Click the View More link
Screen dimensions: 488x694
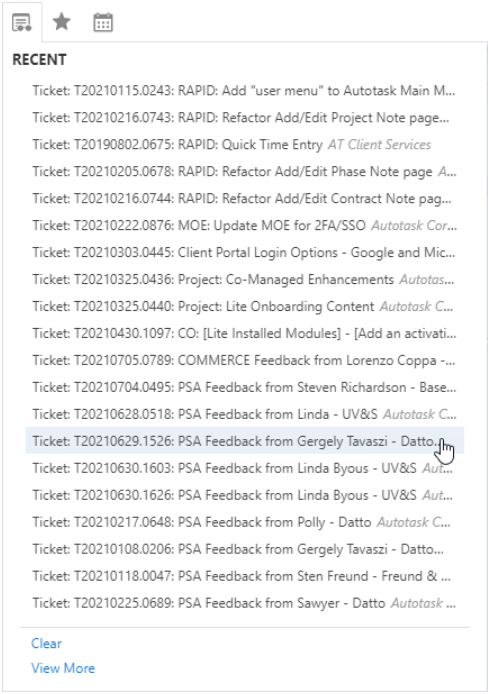click(63, 668)
